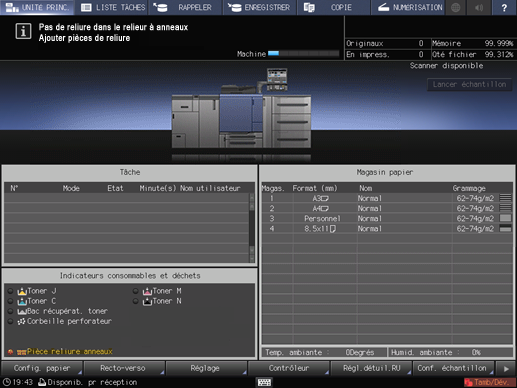Click Bac récupérat. toner indicator dot
Image resolution: width=517 pixels, height=388 pixels.
(10, 311)
